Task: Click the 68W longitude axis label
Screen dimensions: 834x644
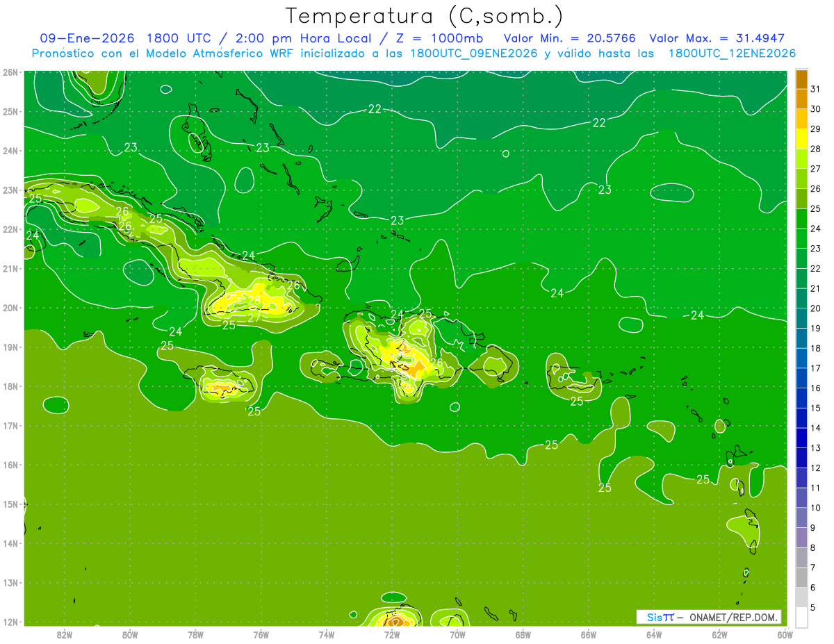Action: [523, 634]
